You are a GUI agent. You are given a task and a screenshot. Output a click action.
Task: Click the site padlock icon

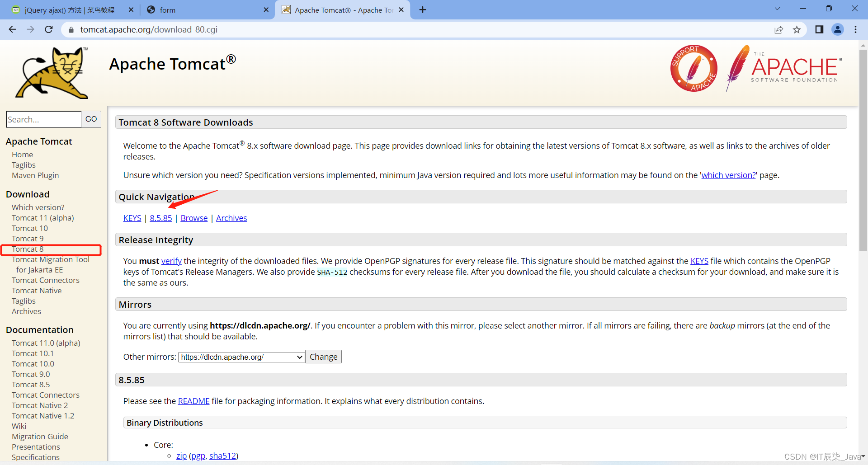(x=71, y=30)
